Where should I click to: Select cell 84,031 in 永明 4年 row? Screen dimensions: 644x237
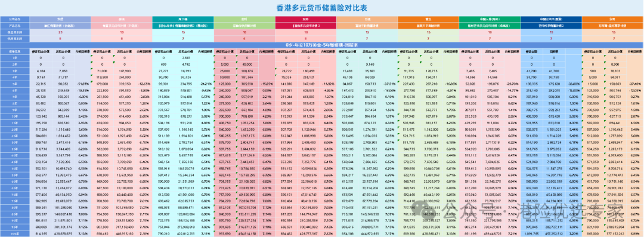(x=615, y=78)
